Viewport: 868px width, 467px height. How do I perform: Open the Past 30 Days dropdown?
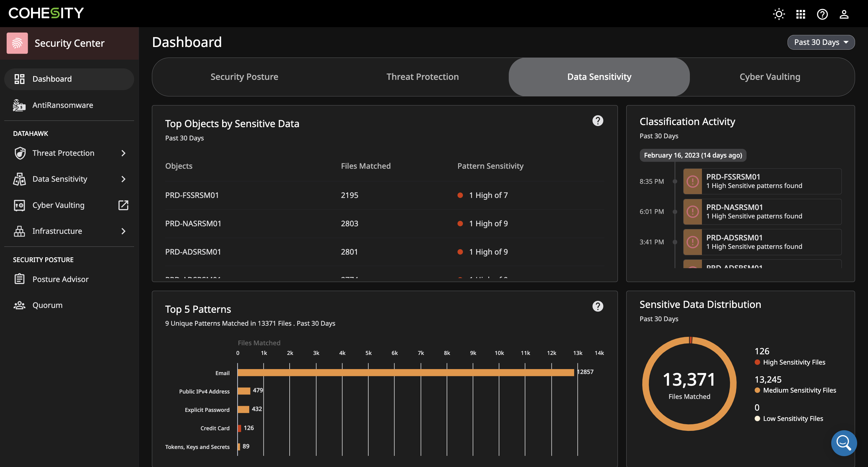point(821,42)
